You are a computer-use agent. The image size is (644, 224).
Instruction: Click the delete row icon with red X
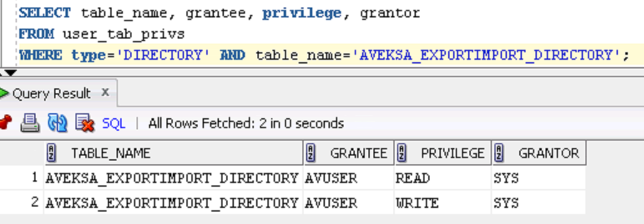click(x=85, y=123)
